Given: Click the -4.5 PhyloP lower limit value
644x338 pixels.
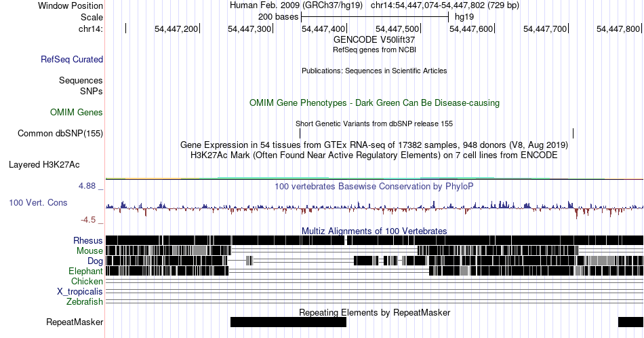Looking at the screenshot, I should point(88,220).
